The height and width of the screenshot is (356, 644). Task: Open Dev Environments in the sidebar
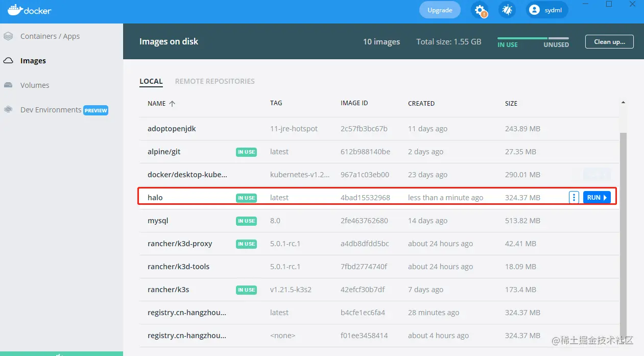pyautogui.click(x=51, y=110)
